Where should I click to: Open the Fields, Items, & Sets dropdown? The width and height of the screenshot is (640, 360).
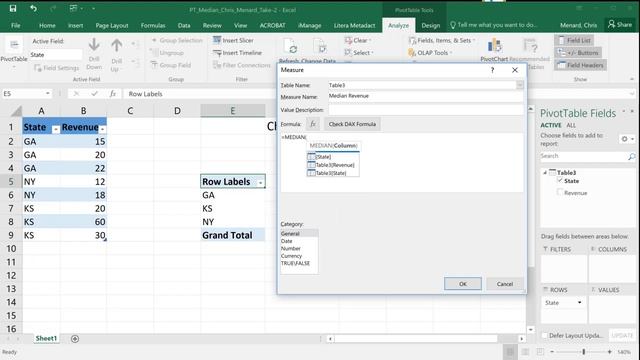[x=442, y=40]
